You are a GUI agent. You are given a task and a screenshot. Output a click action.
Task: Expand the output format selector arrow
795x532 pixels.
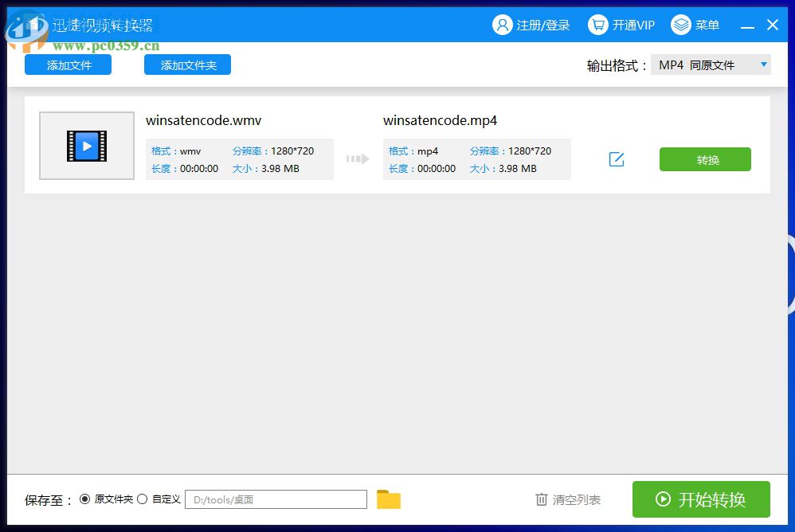(762, 64)
